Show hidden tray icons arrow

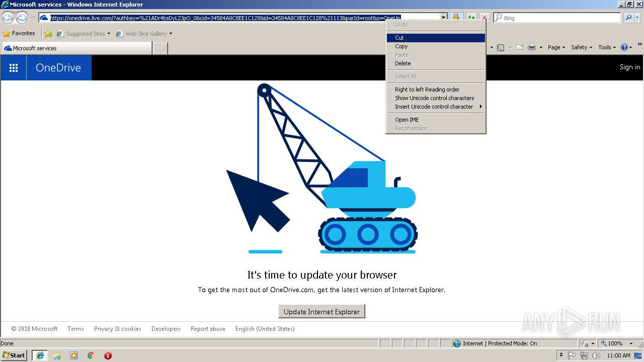point(561,355)
